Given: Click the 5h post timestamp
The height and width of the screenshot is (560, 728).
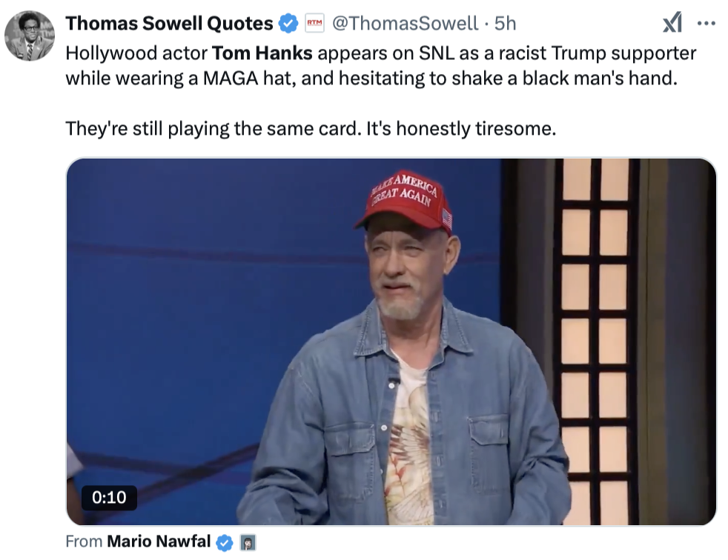Looking at the screenshot, I should click(x=505, y=24).
